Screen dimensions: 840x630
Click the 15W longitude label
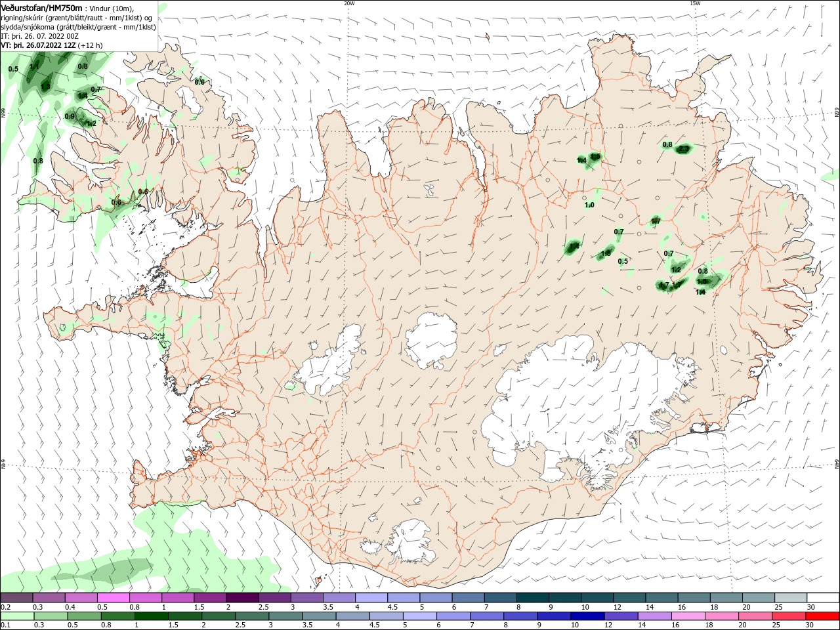coord(695,3)
